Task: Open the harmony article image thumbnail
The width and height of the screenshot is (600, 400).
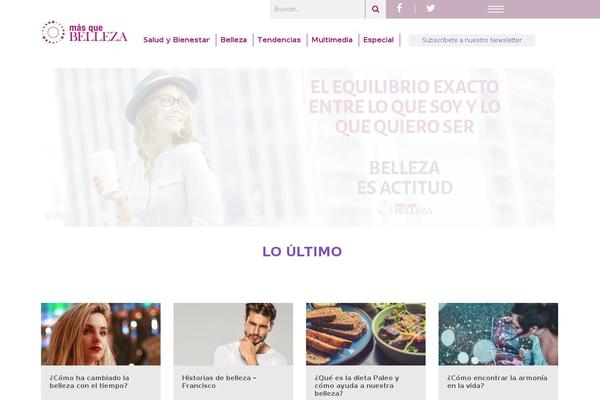Action: coord(498,334)
